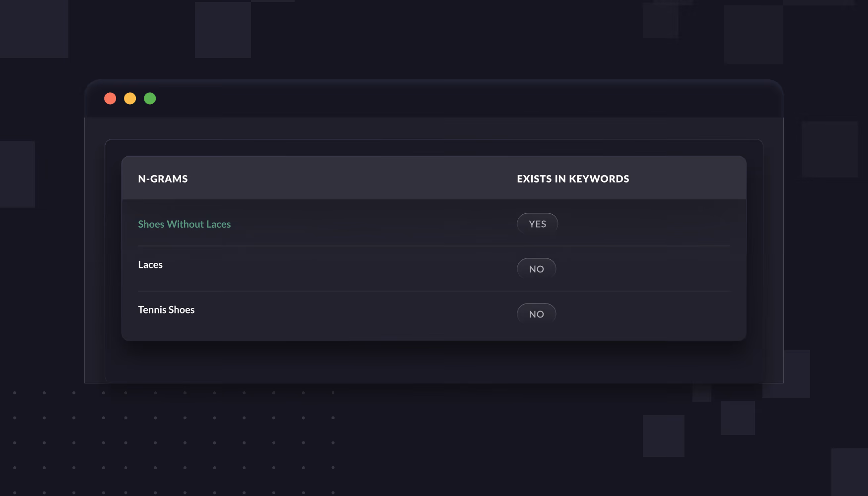868x496 pixels.
Task: Click the EXISTS IN KEYWORDS column header
Action: click(573, 179)
